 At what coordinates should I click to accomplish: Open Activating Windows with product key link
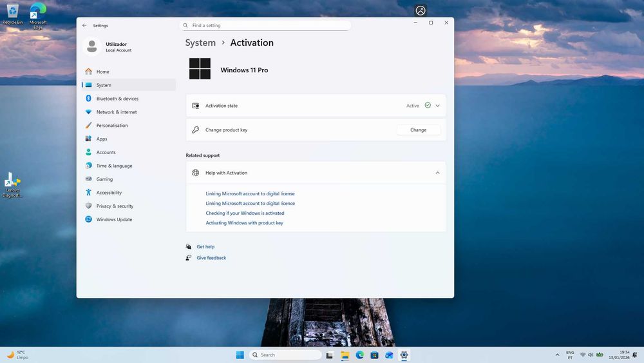point(244,223)
